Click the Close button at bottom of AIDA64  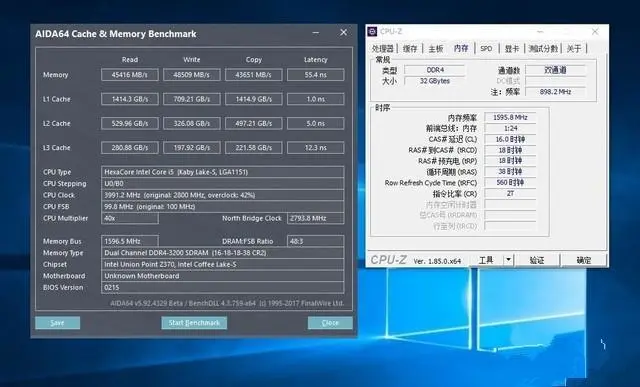coord(330,323)
